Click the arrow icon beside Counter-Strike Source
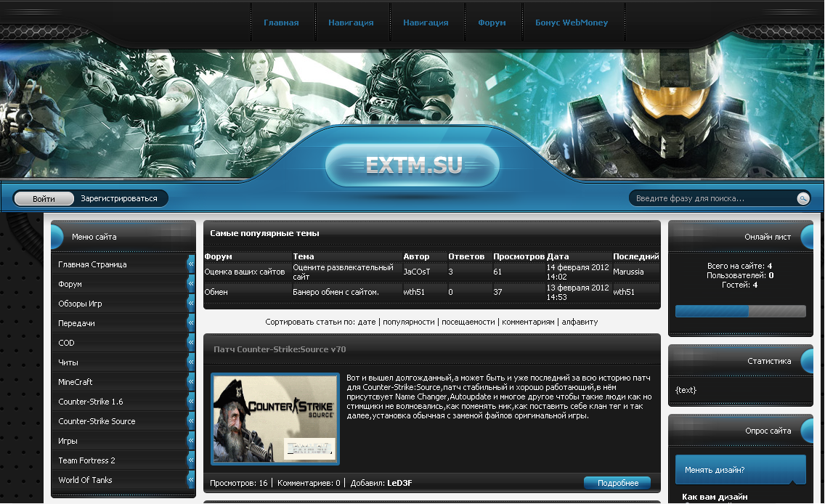This screenshot has height=504, width=825. click(x=191, y=421)
